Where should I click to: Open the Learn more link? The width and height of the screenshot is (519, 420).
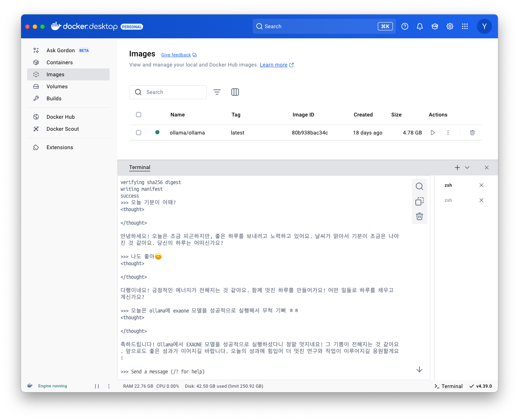(276, 65)
